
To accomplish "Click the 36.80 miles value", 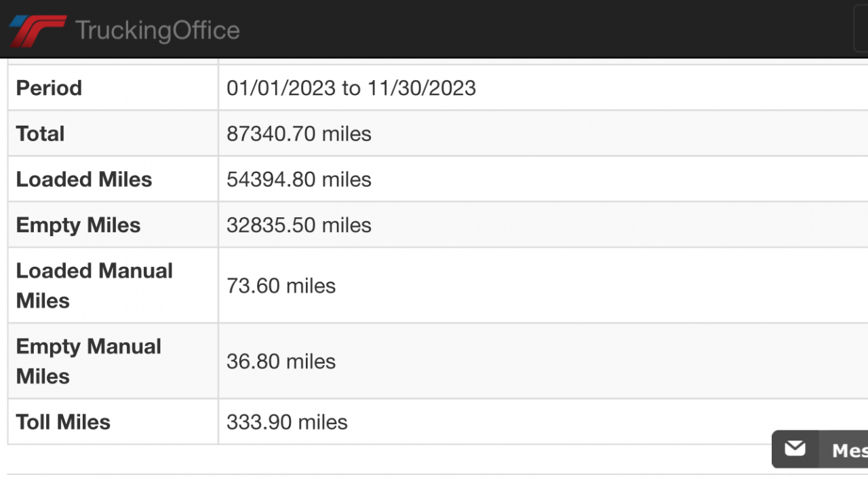I will pyautogui.click(x=281, y=361).
